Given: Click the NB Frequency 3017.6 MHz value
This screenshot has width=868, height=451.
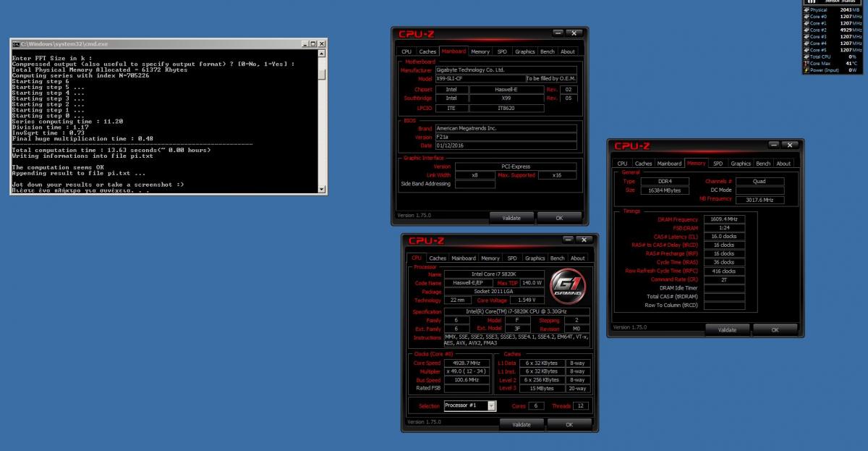Looking at the screenshot, I should tap(759, 199).
